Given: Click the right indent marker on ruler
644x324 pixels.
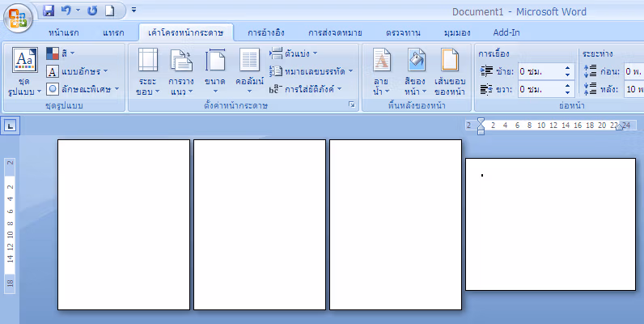Looking at the screenshot, I should [x=620, y=127].
